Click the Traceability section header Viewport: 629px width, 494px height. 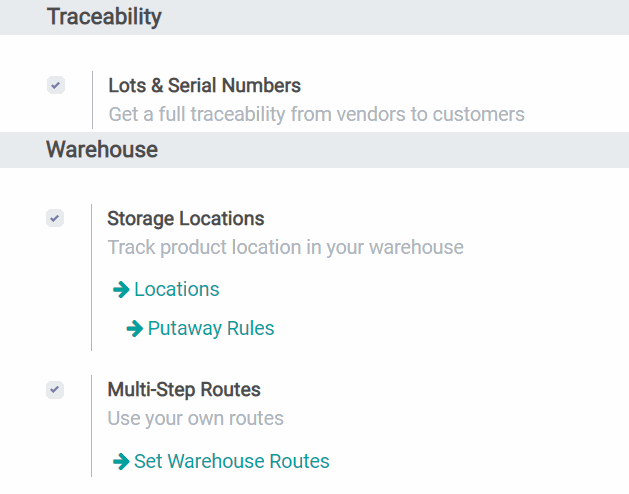coord(104,17)
